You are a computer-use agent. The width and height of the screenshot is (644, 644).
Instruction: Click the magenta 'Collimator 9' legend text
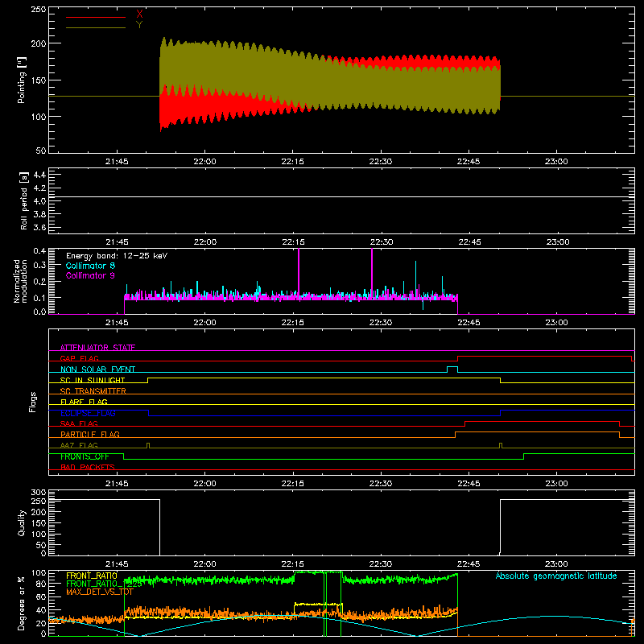click(x=90, y=275)
